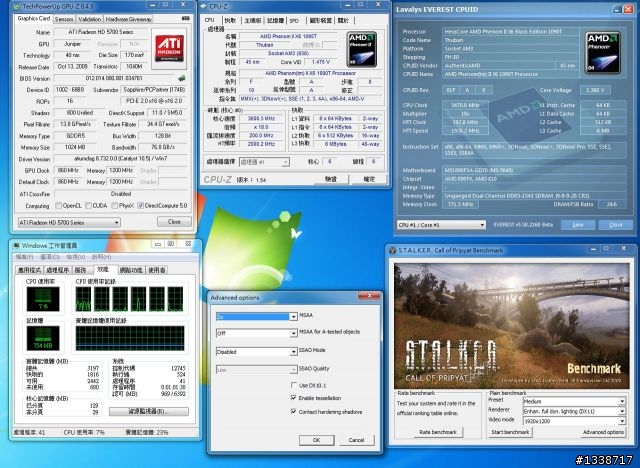Open the SSAO Mode dropdown
Screen dimensions: 640x468
(x=257, y=352)
